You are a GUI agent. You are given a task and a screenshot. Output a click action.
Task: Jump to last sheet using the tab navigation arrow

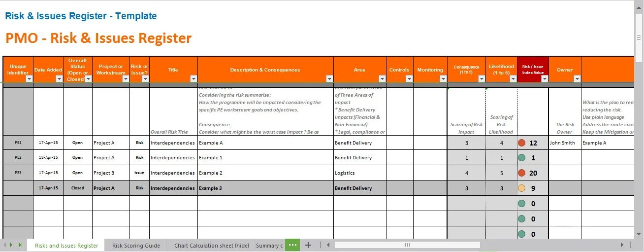pyautogui.click(x=20, y=245)
